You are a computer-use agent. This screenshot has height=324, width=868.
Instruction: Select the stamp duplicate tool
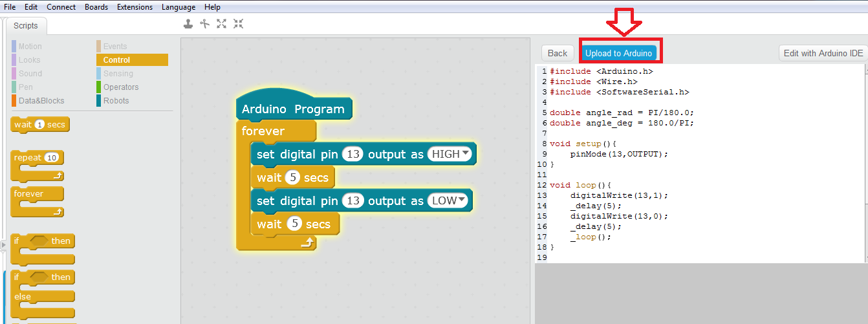[188, 24]
